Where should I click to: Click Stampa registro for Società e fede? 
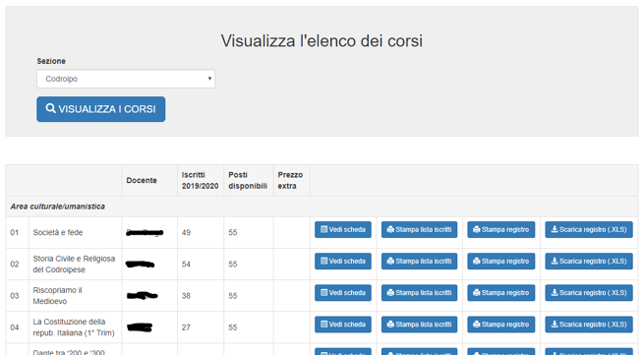501,230
